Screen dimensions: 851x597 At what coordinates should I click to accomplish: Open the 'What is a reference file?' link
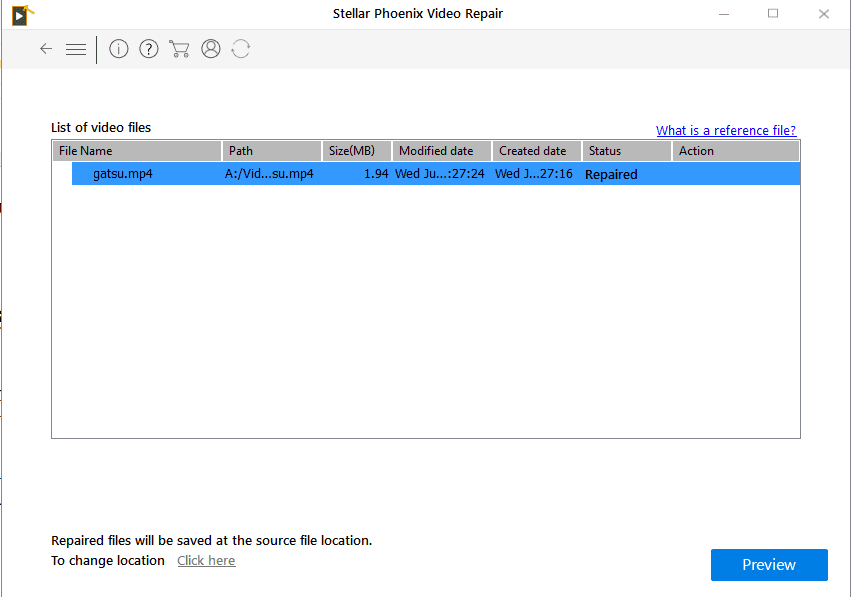726,130
